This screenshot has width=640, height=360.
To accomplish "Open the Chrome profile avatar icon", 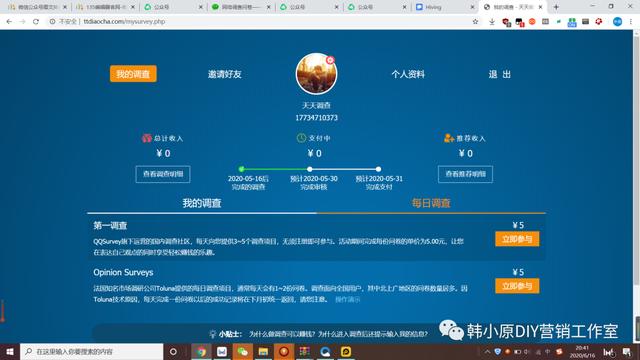I will [618, 22].
